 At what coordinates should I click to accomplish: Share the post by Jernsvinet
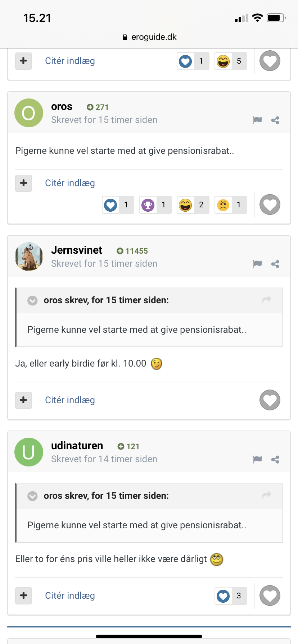[x=275, y=264]
